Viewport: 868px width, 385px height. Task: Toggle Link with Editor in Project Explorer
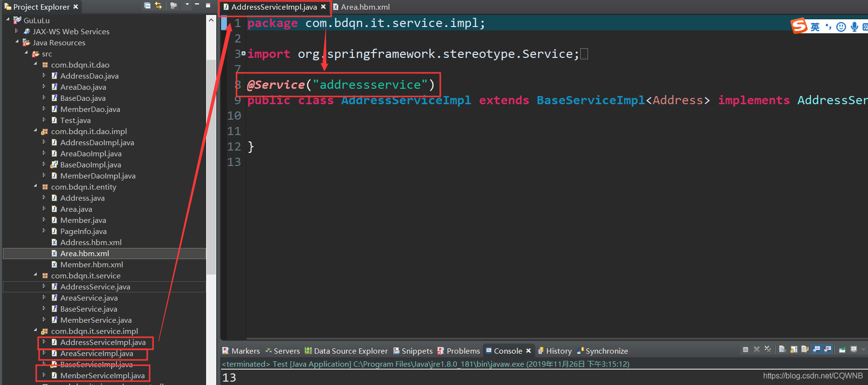pos(158,5)
